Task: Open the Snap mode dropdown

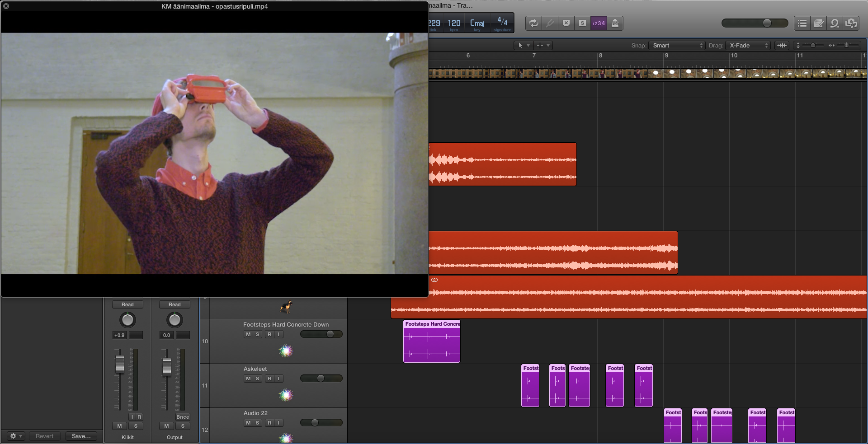Action: click(677, 45)
